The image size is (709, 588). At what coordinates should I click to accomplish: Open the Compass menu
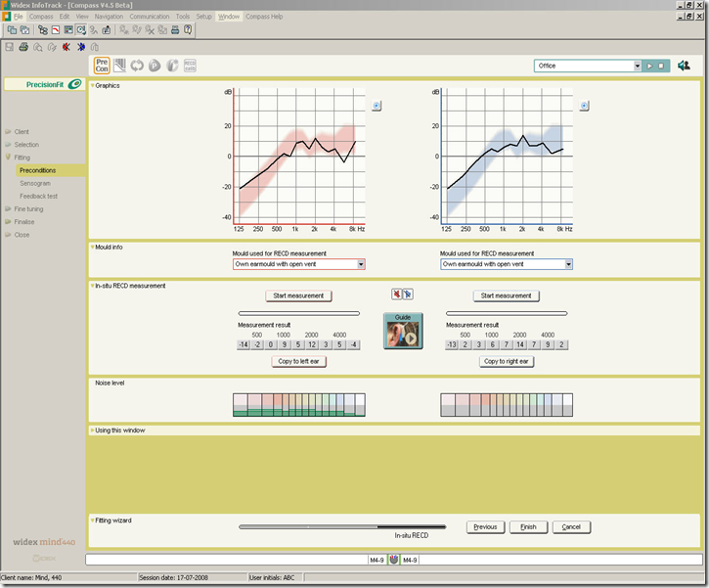[x=41, y=17]
